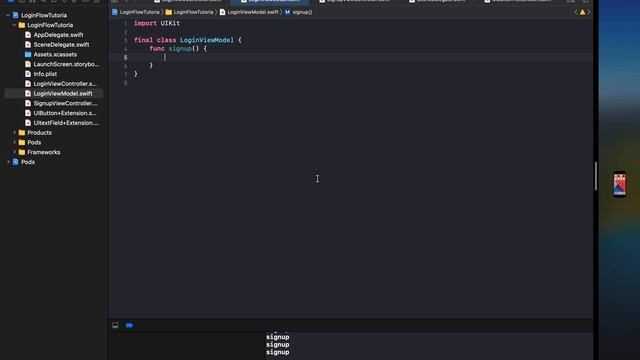This screenshot has width=640, height=360.
Task: Click the last 'signup' console output line
Action: click(x=278, y=352)
